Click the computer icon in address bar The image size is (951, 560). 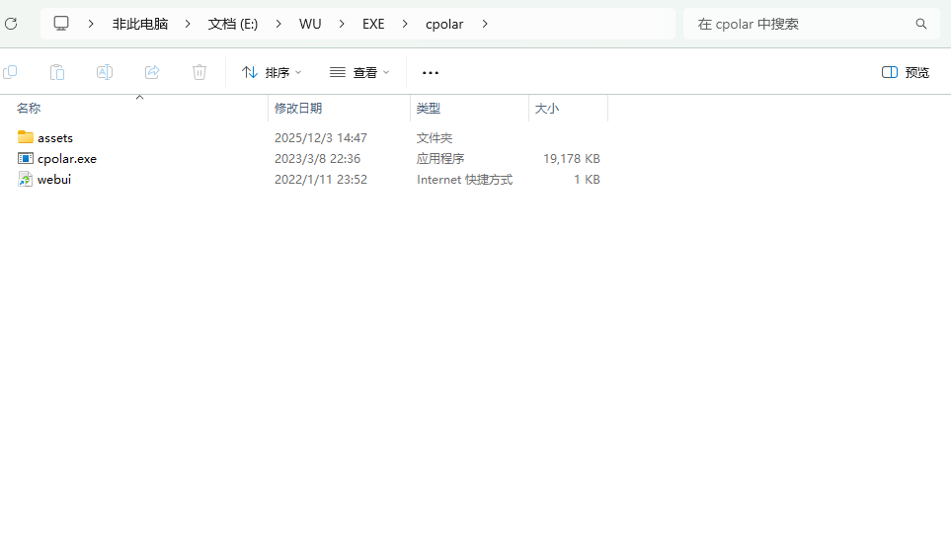point(61,24)
